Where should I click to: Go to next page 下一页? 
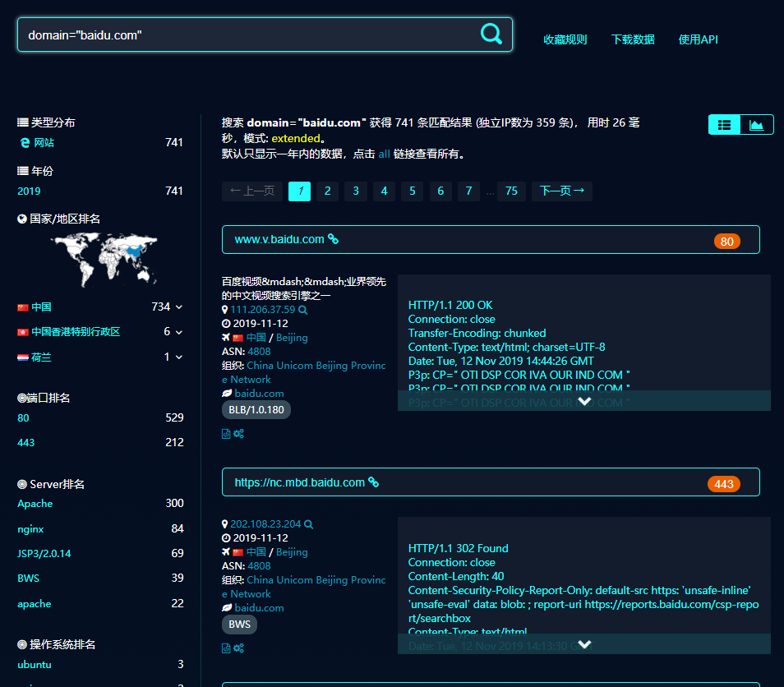coord(562,191)
